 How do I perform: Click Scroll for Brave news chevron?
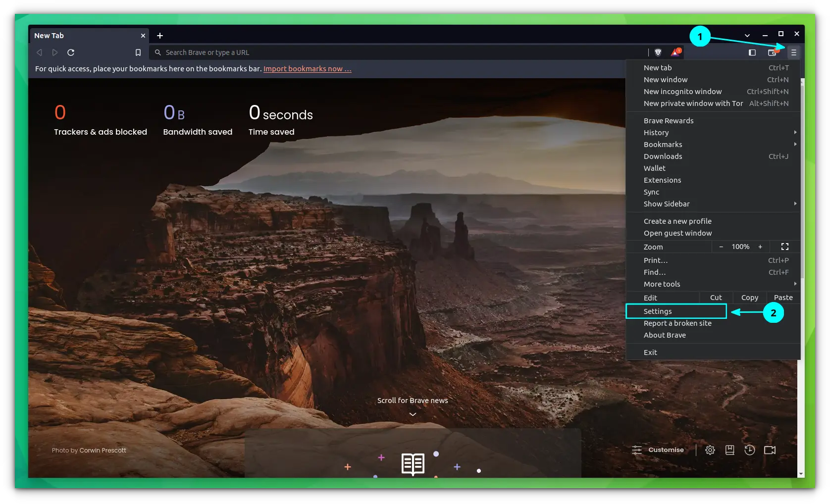[413, 414]
